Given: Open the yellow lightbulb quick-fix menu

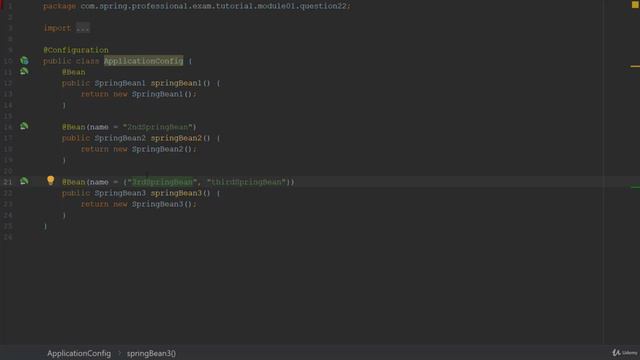Looking at the screenshot, I should tap(51, 180).
